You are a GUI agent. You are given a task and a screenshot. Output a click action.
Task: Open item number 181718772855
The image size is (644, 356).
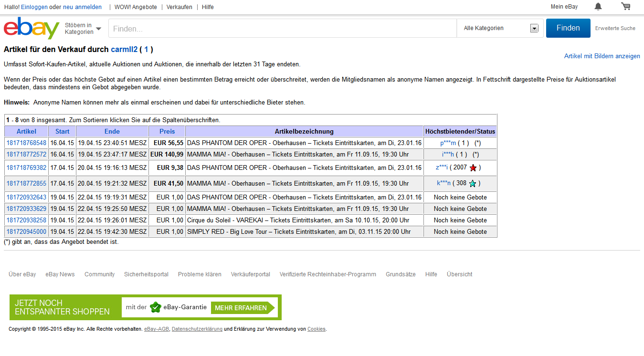pyautogui.click(x=26, y=183)
